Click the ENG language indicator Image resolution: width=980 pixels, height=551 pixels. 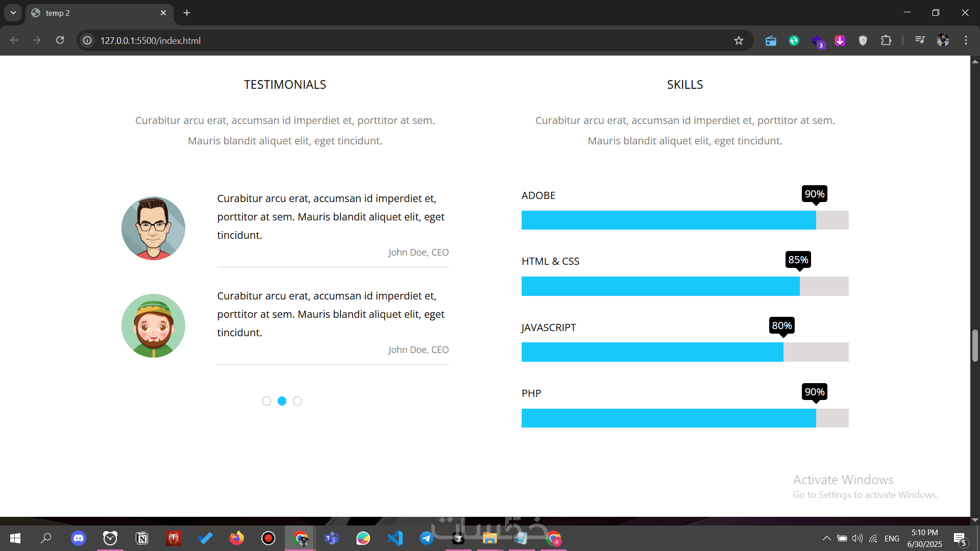point(892,538)
